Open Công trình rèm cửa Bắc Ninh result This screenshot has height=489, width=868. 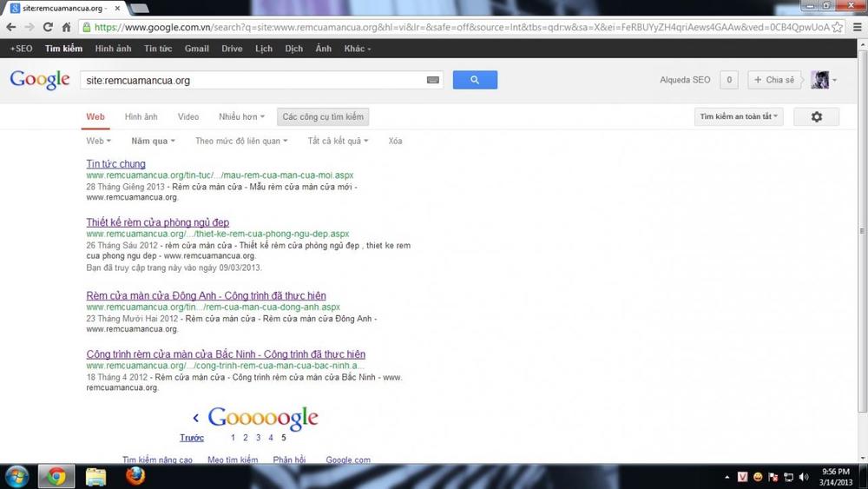click(226, 354)
